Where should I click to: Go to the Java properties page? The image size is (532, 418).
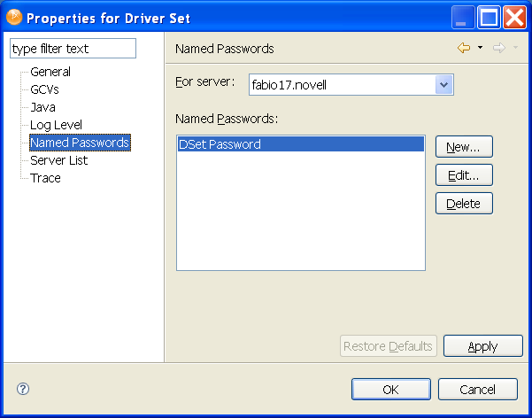(42, 107)
